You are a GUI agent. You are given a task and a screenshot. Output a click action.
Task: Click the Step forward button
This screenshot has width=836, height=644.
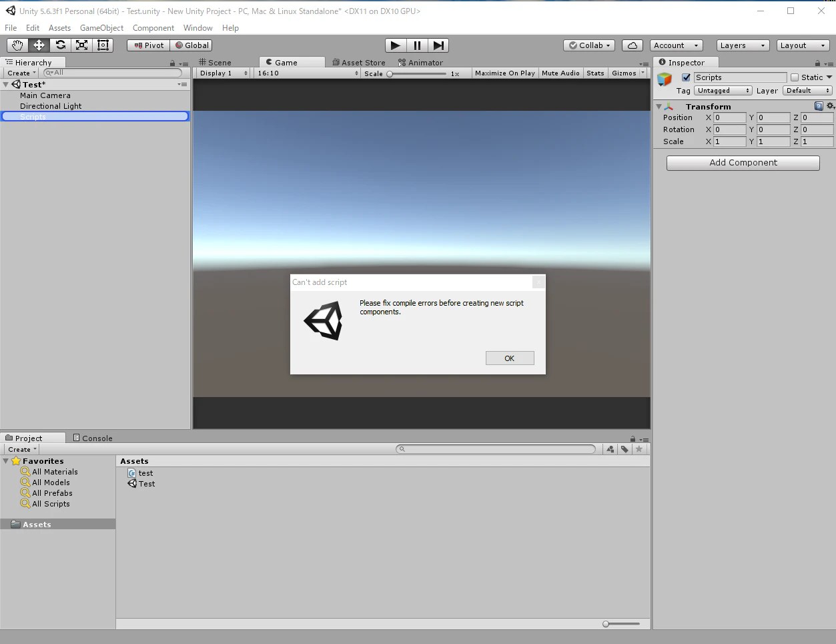click(x=438, y=45)
